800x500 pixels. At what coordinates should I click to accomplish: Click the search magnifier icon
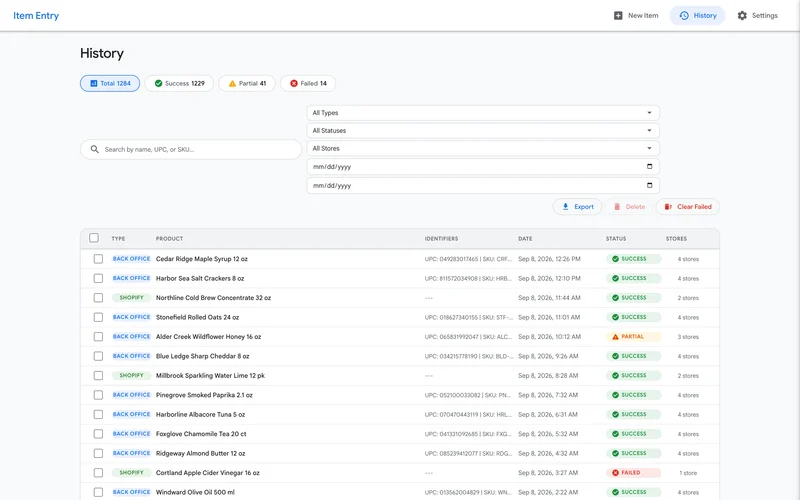94,149
